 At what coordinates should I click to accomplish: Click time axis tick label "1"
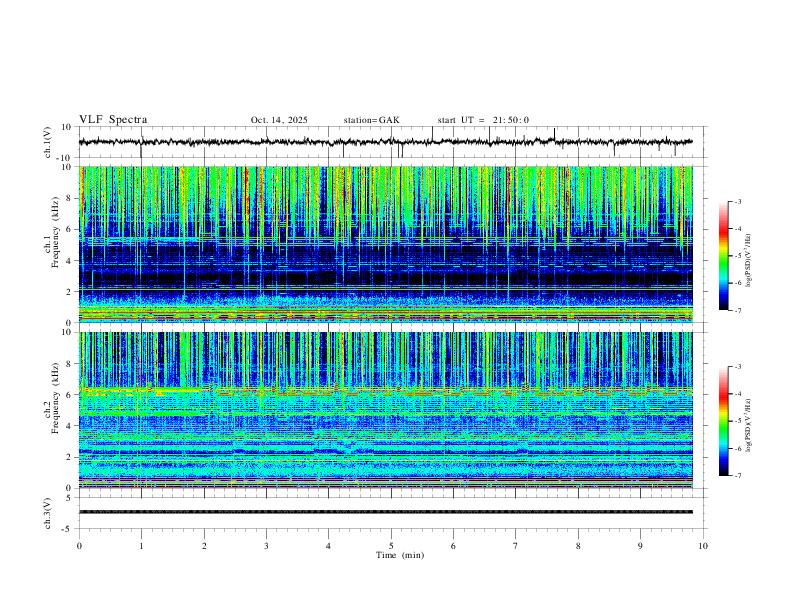click(141, 546)
